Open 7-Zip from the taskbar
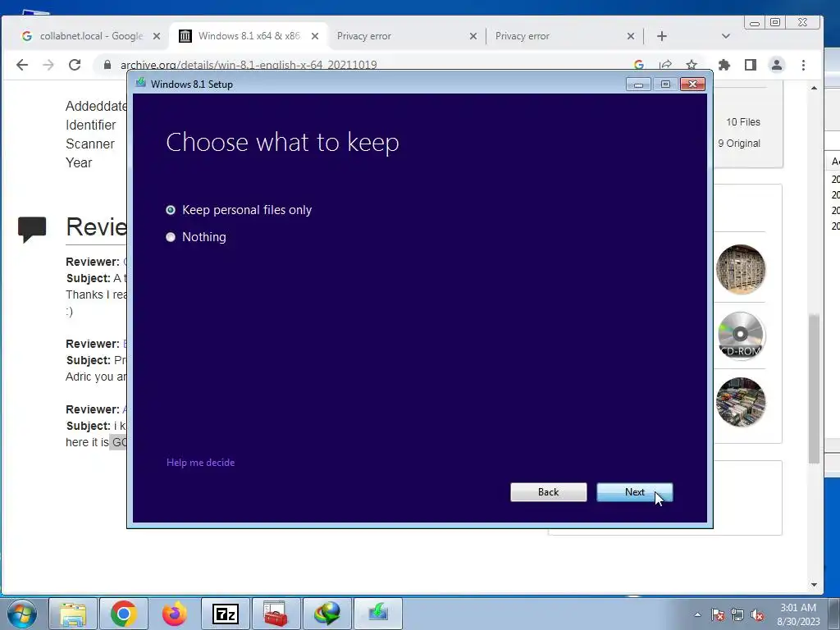 [x=226, y=614]
